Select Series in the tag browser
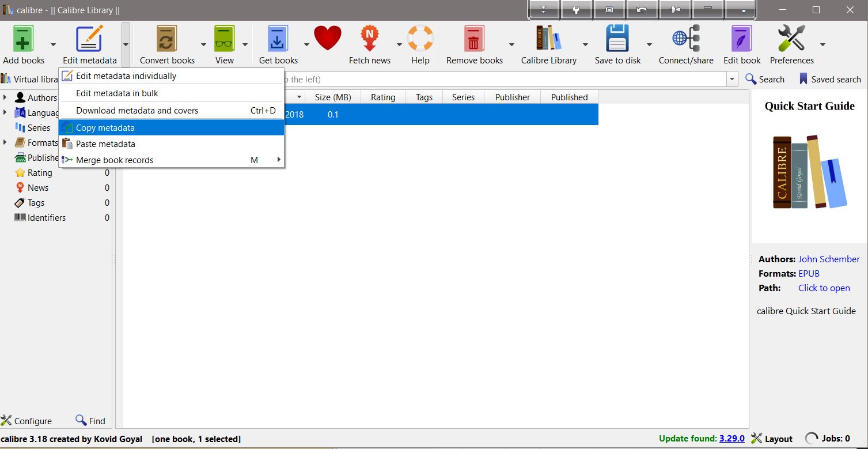Image resolution: width=868 pixels, height=449 pixels. (39, 128)
